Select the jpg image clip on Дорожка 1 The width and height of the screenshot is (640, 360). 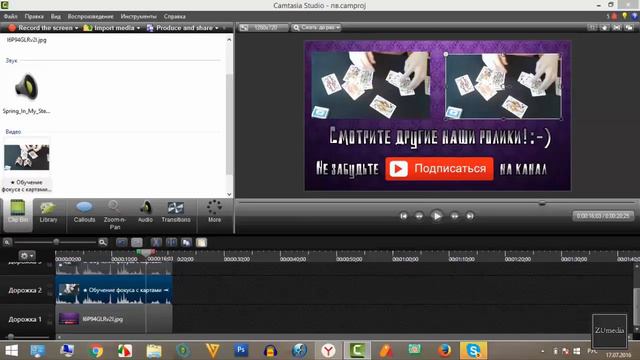114,319
